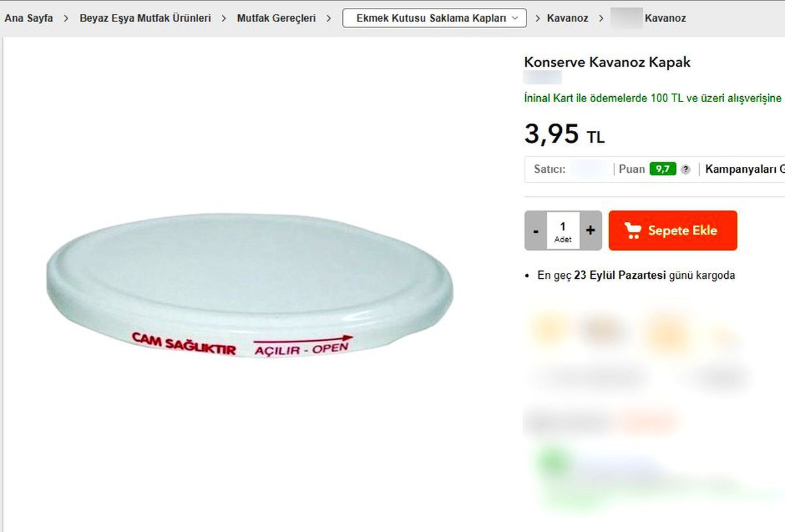
Task: Click the question mark icon beside Puan score
Action: pos(685,169)
